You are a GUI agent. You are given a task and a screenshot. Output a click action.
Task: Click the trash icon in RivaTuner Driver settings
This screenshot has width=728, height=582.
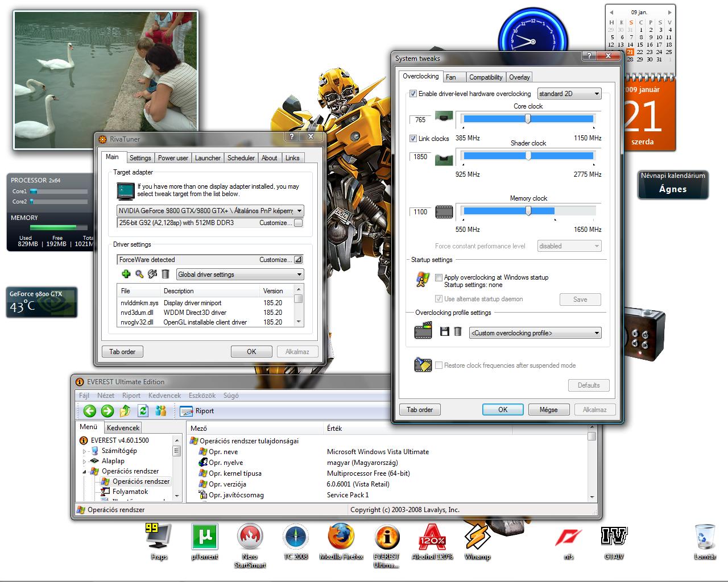[x=166, y=274]
